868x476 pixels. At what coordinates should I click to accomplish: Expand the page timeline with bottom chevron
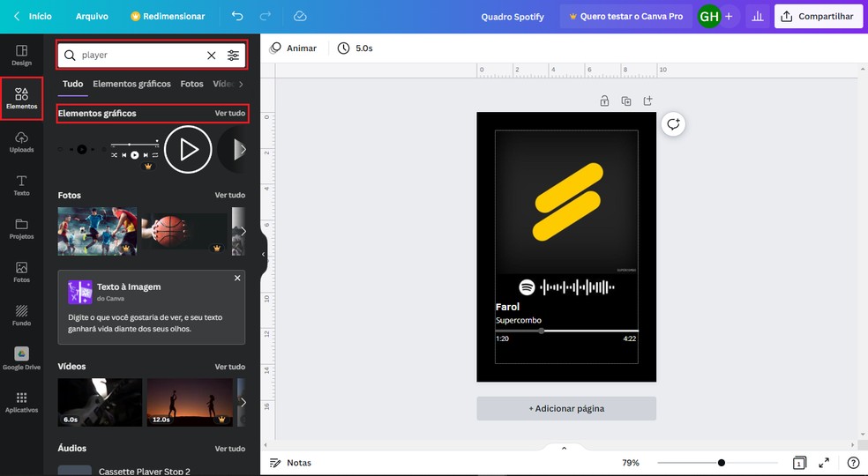pos(564,448)
